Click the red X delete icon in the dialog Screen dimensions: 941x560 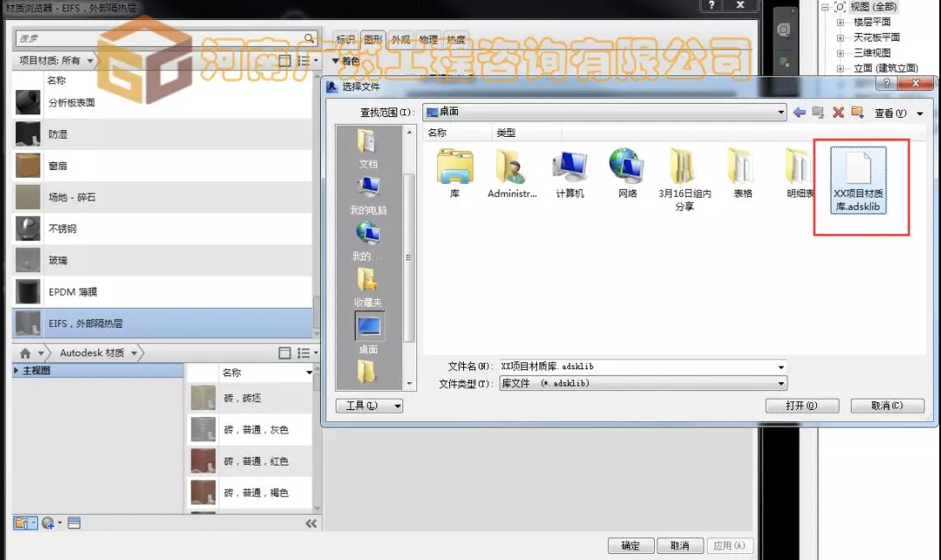[836, 112]
